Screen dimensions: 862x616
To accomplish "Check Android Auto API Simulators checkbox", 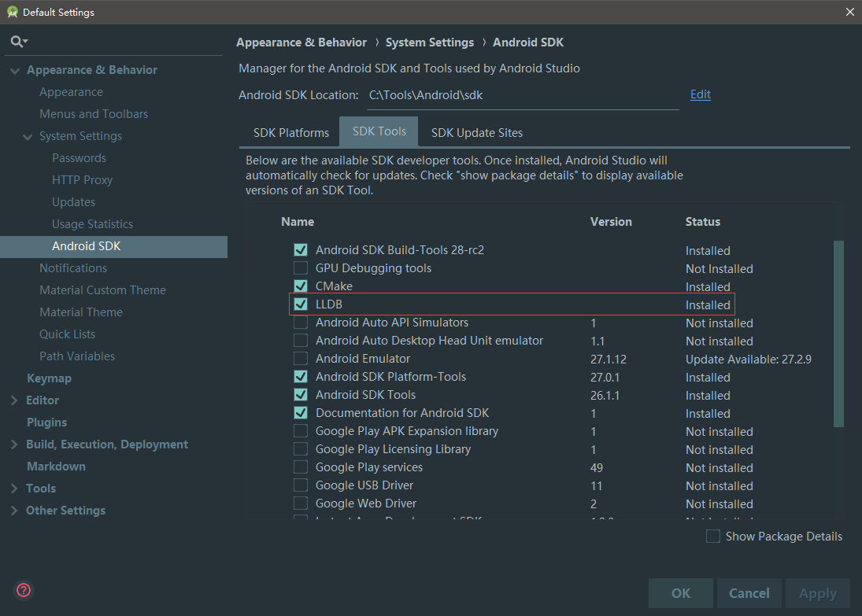I will point(301,323).
